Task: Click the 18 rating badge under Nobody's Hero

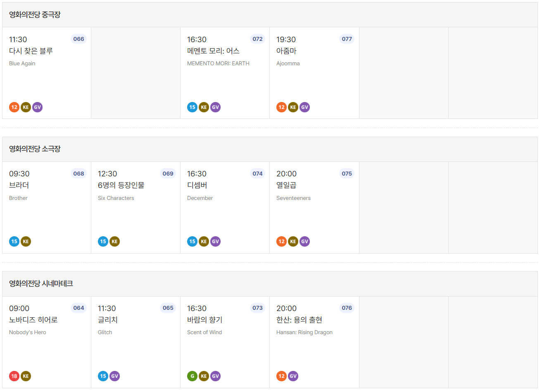Action: (x=14, y=376)
